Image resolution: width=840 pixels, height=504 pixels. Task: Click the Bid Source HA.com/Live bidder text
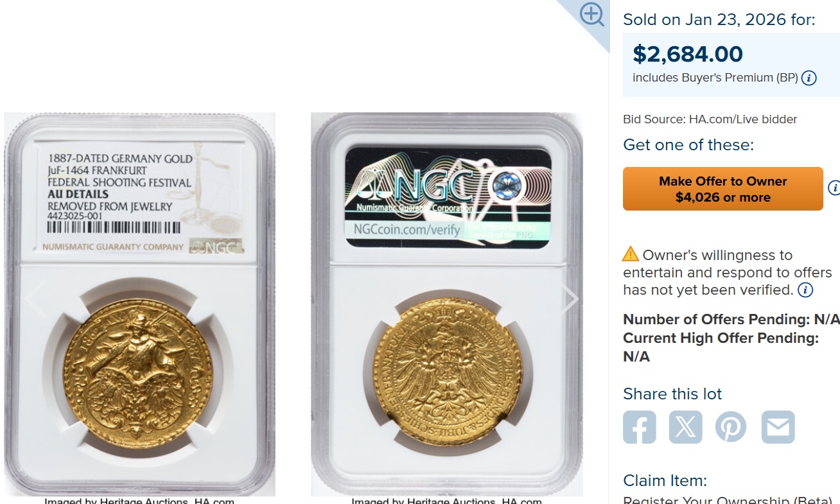[710, 119]
